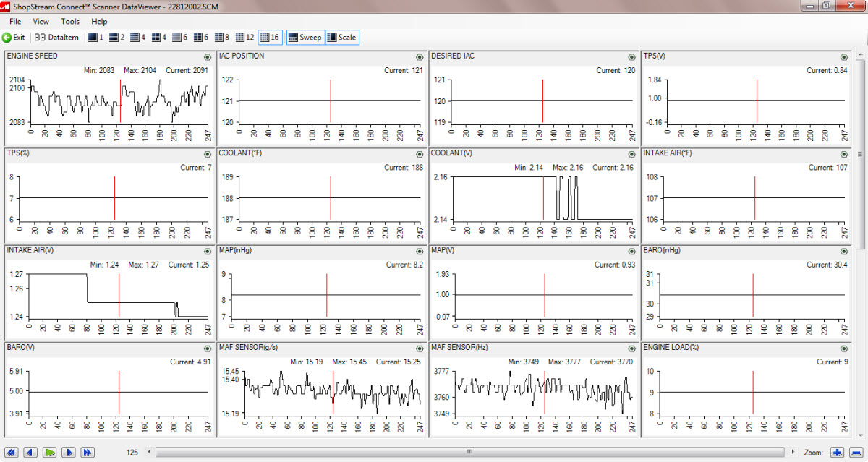Switch to 2-graph layout
Screen dimensions: 868x462
(117, 37)
